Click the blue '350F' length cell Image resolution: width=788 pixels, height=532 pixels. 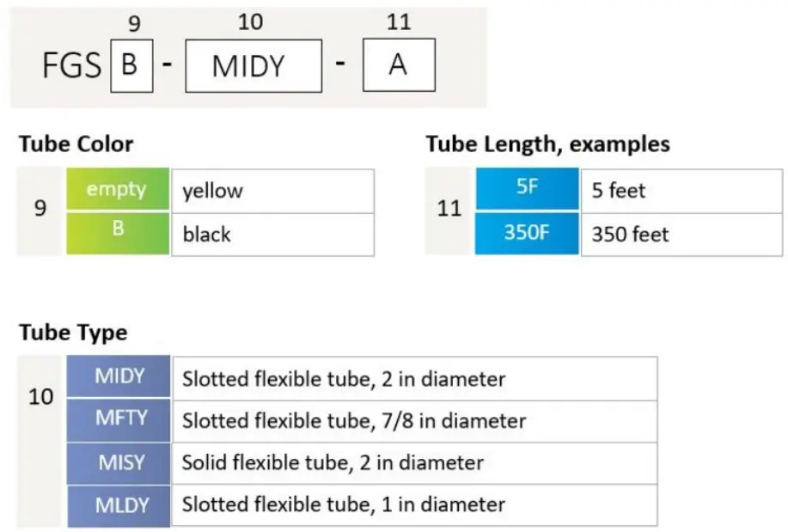[527, 233]
